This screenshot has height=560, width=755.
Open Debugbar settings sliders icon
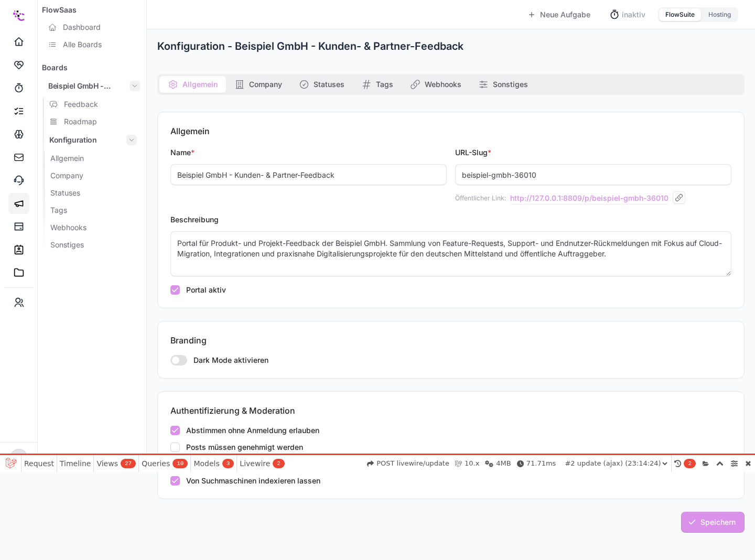click(734, 464)
